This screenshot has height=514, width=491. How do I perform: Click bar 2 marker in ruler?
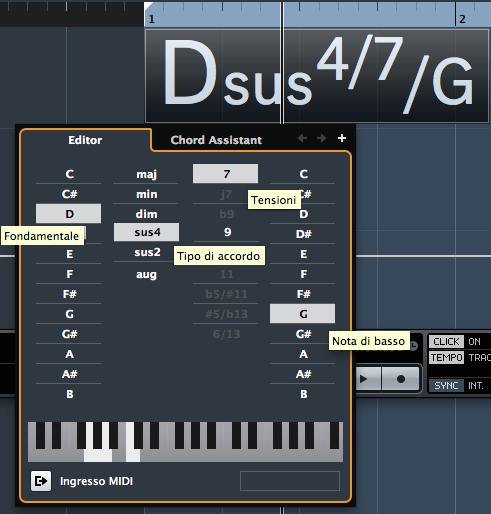[x=462, y=19]
